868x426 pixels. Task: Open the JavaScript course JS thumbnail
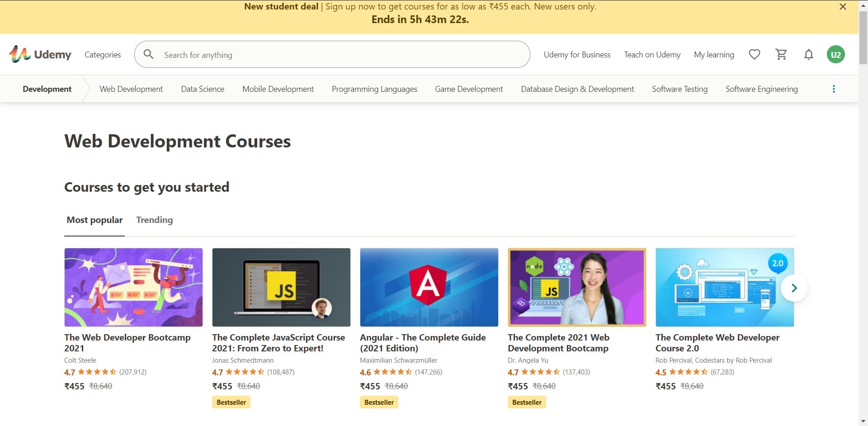click(281, 287)
